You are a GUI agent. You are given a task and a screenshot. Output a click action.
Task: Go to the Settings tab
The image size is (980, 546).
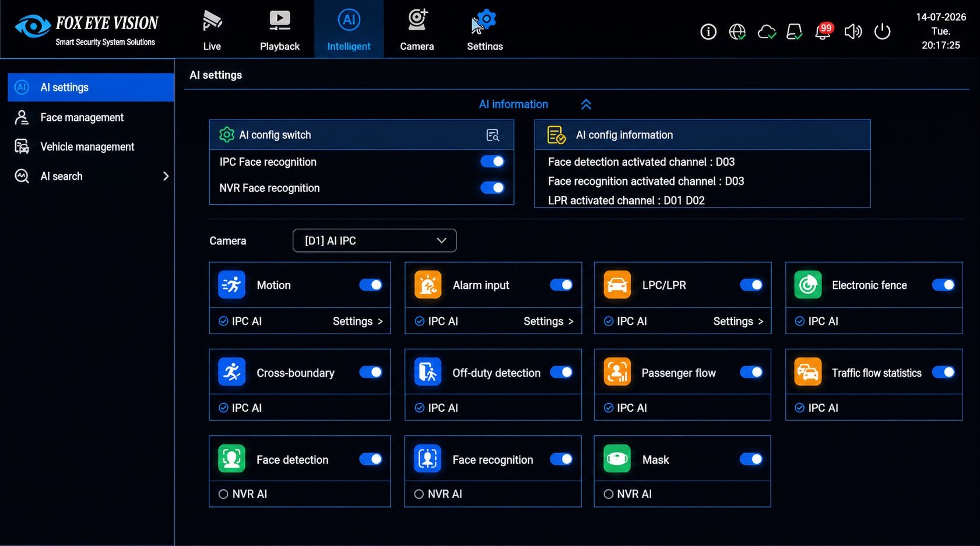pos(485,29)
